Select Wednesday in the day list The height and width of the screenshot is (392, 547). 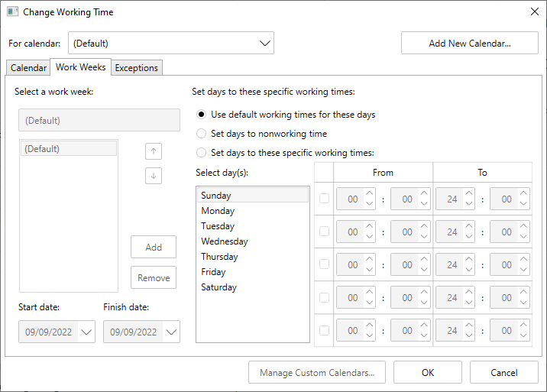click(x=224, y=241)
